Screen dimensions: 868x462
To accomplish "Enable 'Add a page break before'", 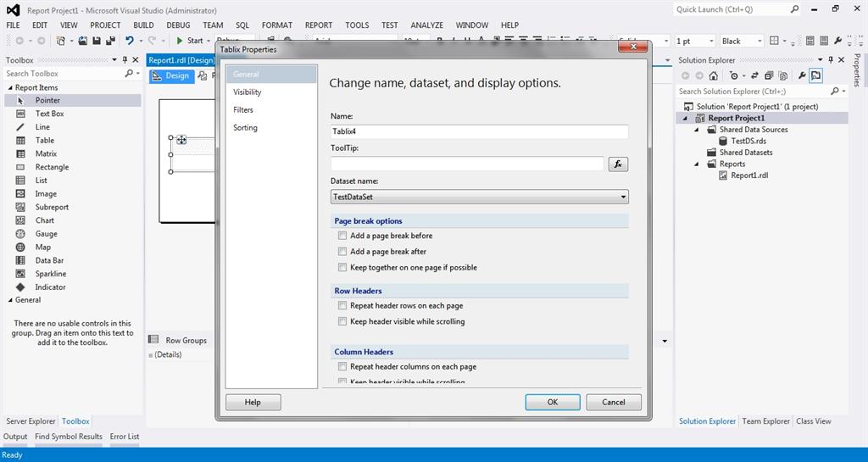I will [342, 236].
